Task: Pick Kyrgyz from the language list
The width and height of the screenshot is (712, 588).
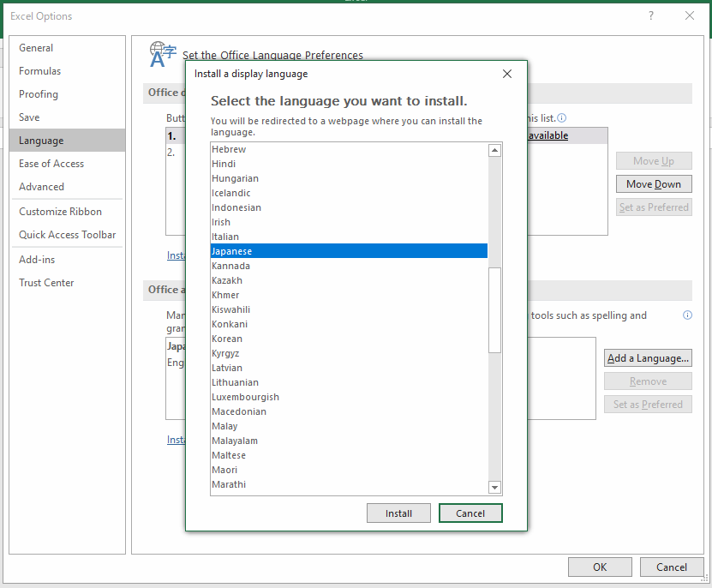Action: (x=349, y=353)
